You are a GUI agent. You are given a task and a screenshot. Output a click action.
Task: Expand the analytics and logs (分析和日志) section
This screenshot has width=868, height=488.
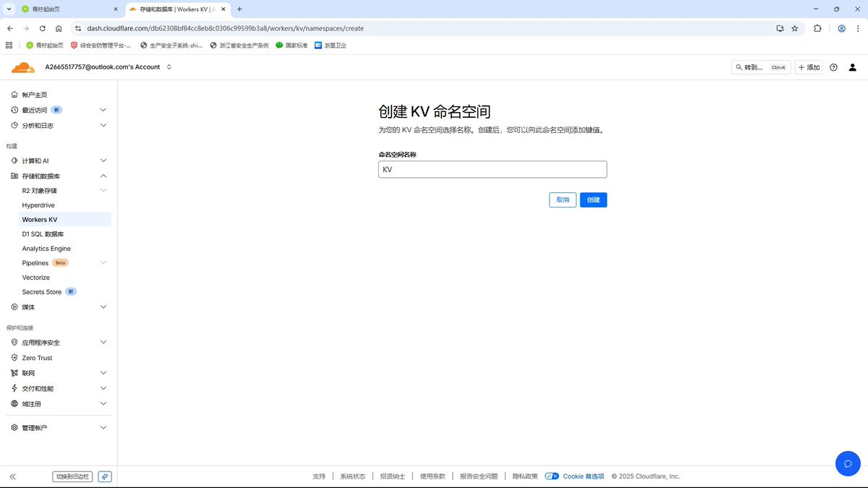click(x=103, y=125)
